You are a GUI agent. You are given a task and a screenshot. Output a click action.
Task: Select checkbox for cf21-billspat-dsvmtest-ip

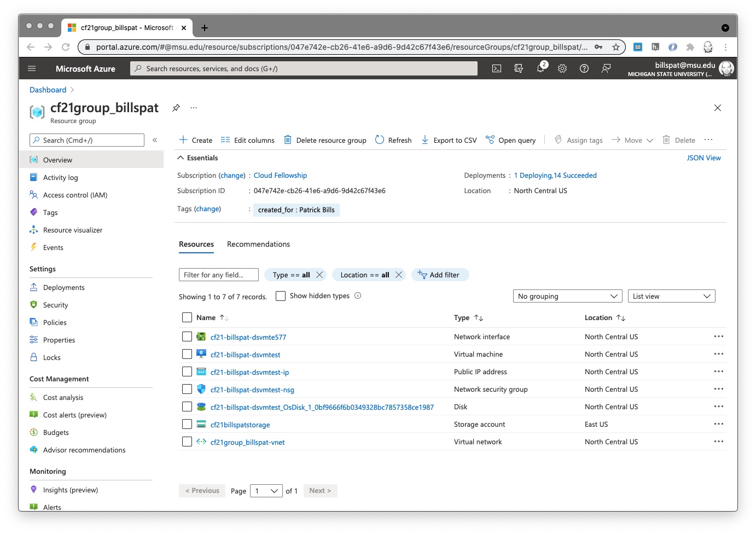(187, 372)
